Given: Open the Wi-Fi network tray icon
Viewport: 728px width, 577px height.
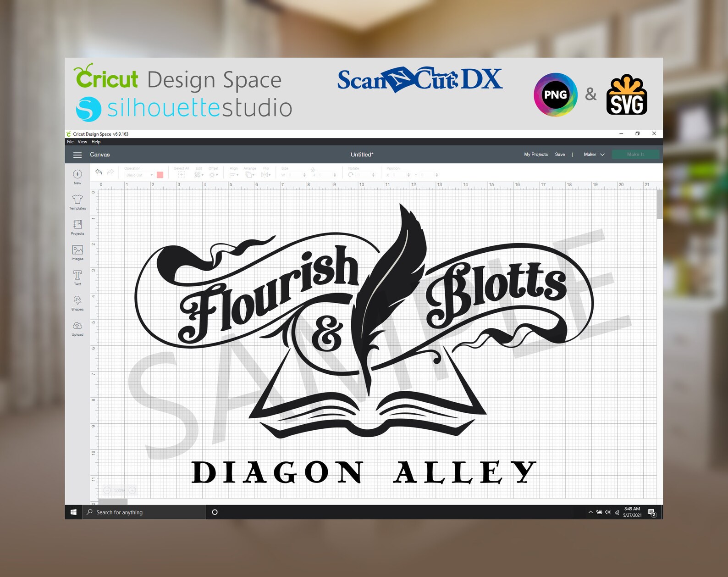Looking at the screenshot, I should pos(617,512).
